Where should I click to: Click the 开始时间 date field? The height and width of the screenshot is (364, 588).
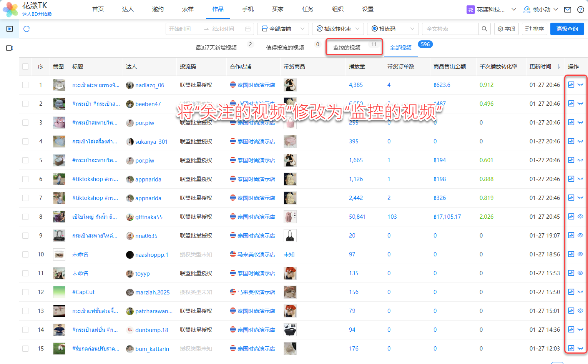[x=184, y=29]
